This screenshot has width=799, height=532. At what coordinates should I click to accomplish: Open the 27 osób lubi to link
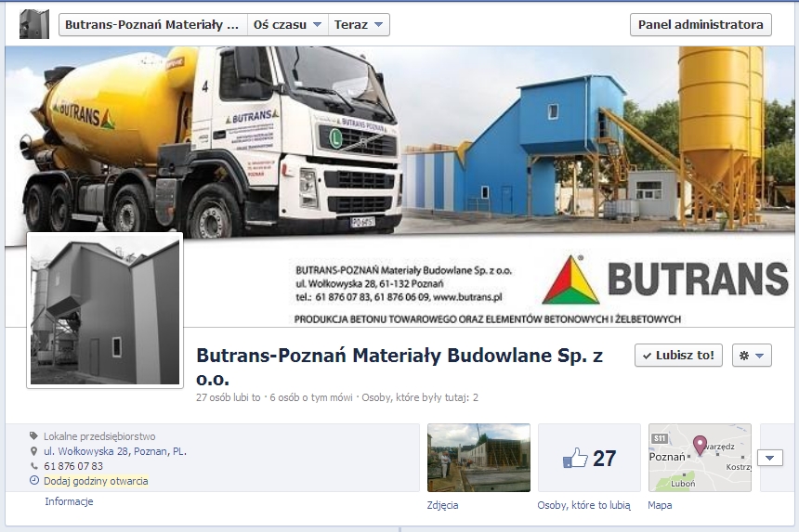tap(229, 397)
